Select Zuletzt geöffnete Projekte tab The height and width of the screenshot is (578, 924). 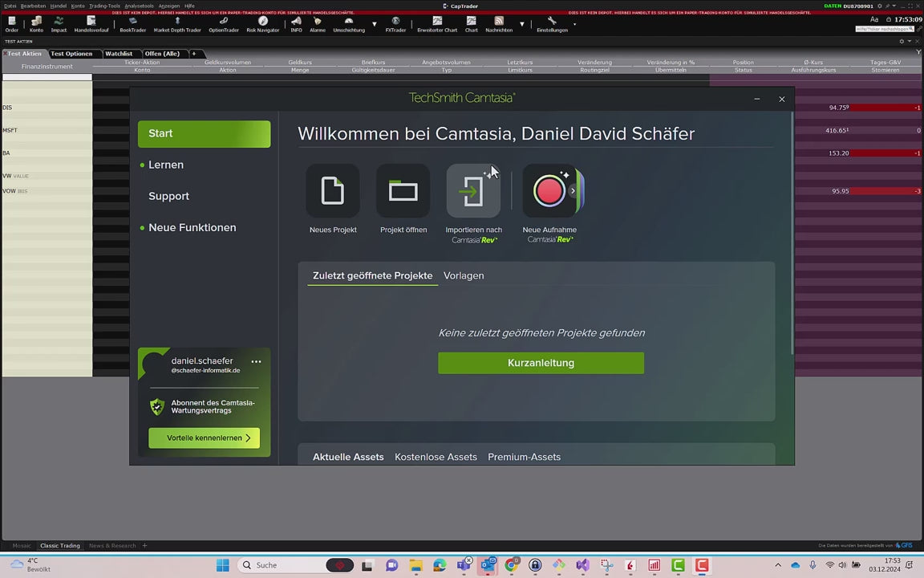click(372, 275)
